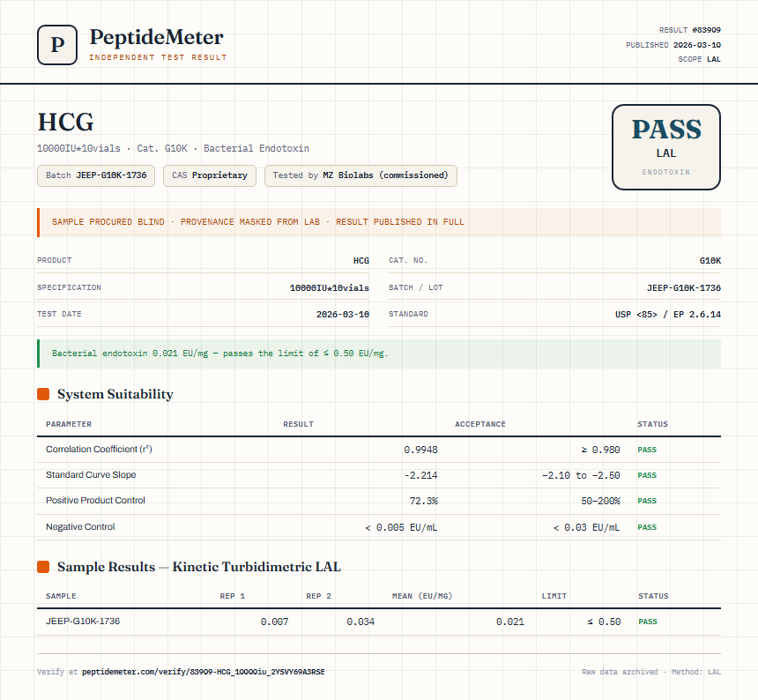Screen dimensions: 758x700
Task: Click the recovery result 72.3%
Action: (x=423, y=501)
